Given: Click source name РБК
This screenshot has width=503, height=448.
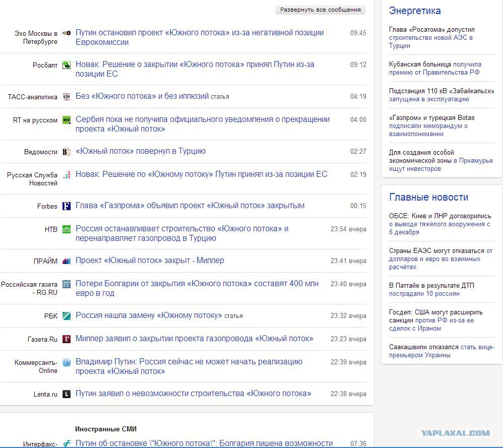Looking at the screenshot, I should click(x=51, y=316).
